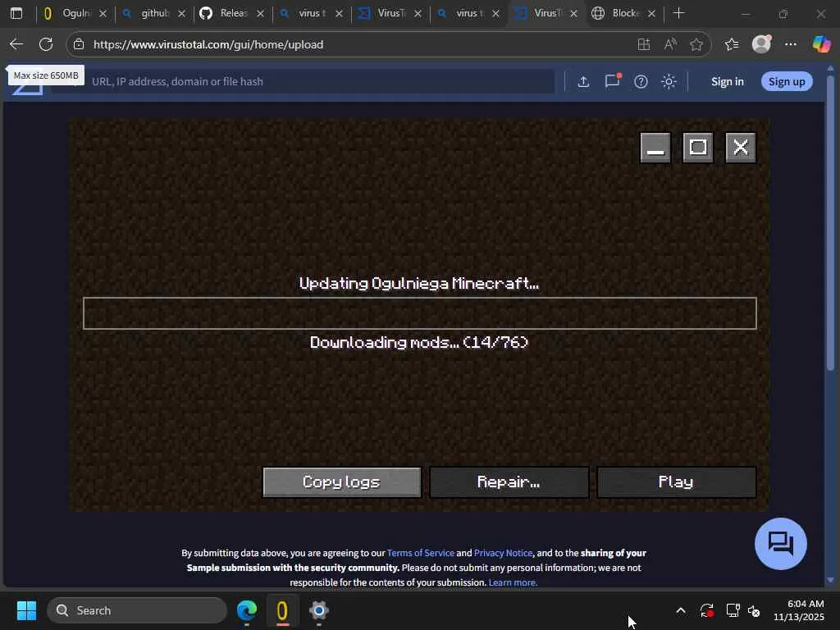Click the page vertical scrollbar thumb
Viewport: 840px width, 630px height.
(x=830, y=222)
